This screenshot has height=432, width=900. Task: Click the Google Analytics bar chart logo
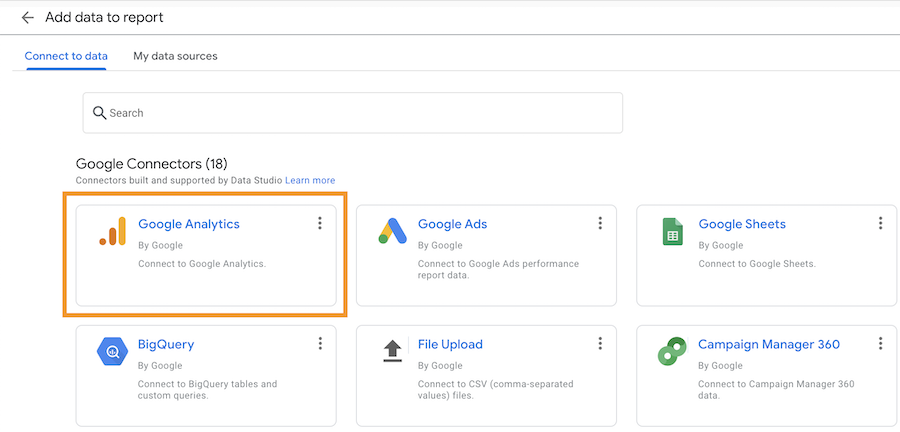[112, 231]
